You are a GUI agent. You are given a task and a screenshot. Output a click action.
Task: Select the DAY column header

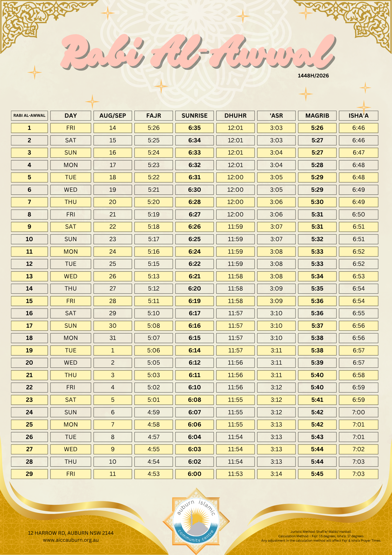71,116
